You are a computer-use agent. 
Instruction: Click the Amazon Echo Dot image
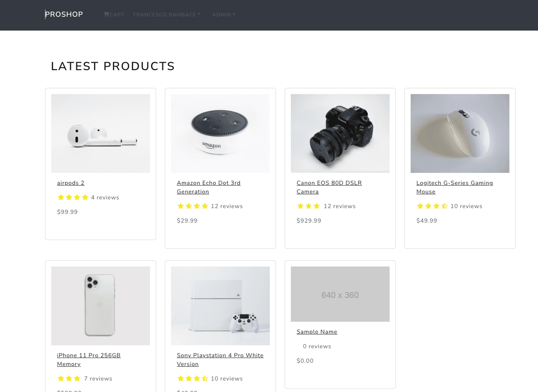(x=220, y=133)
